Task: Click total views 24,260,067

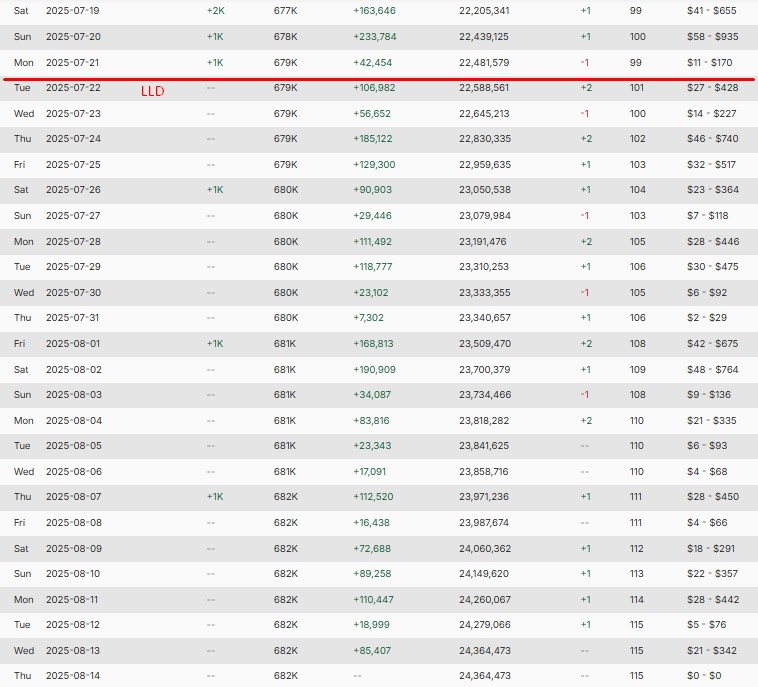Action: tap(484, 600)
